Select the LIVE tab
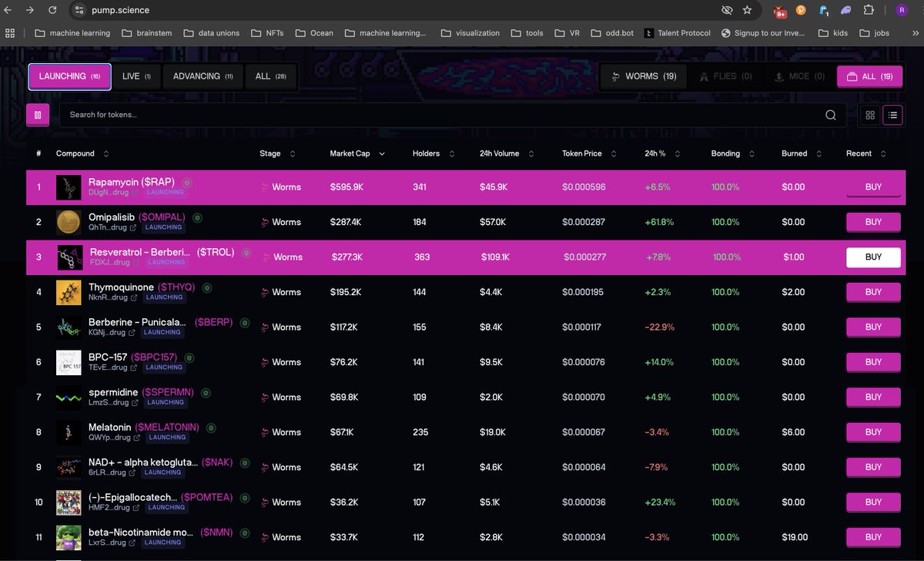The height and width of the screenshot is (561, 924). pyautogui.click(x=136, y=76)
